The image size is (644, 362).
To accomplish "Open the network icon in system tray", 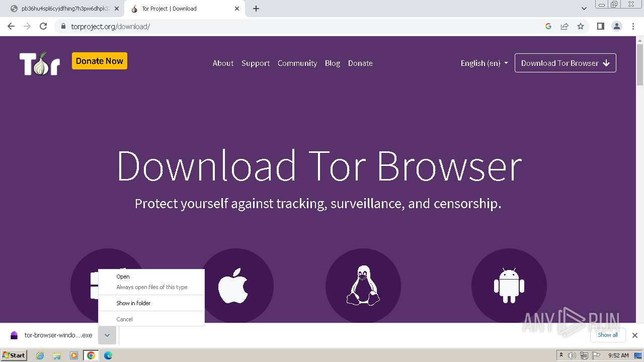I will tap(584, 355).
